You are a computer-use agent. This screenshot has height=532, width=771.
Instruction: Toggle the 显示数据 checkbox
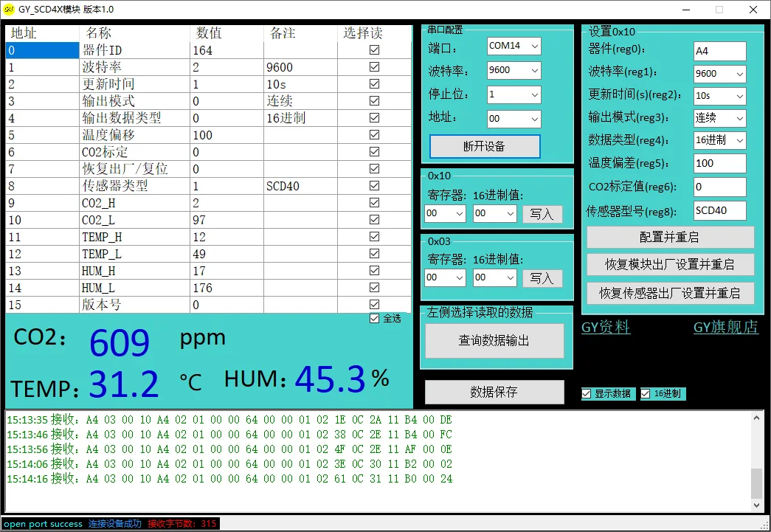pos(586,393)
